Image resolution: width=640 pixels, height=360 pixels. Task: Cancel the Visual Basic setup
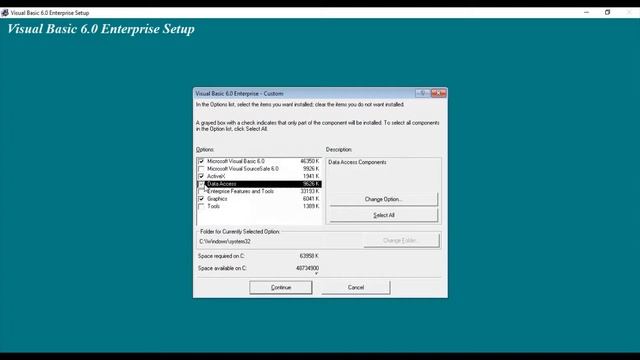356,287
